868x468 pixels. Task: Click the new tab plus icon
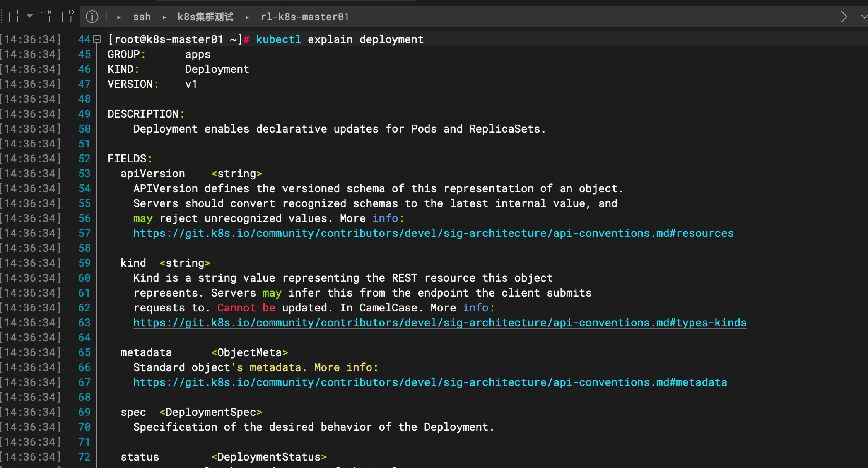(14, 17)
